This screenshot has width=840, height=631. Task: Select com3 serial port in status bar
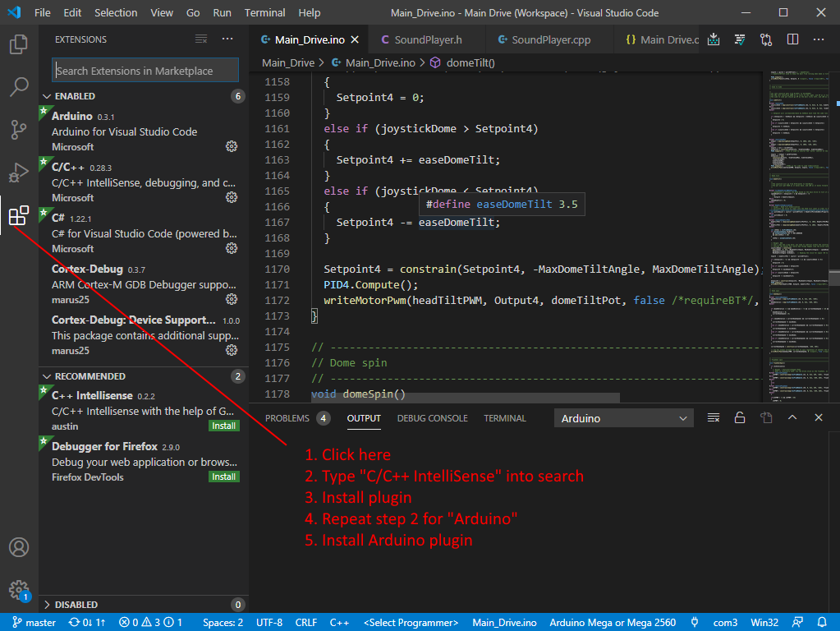[725, 623]
